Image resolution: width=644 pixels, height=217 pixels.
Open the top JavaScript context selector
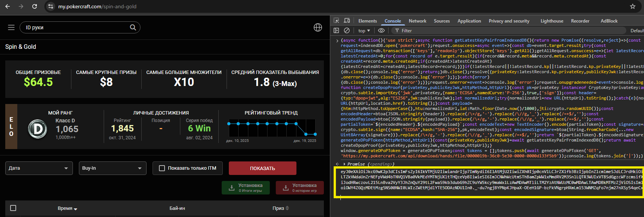pyautogui.click(x=364, y=31)
